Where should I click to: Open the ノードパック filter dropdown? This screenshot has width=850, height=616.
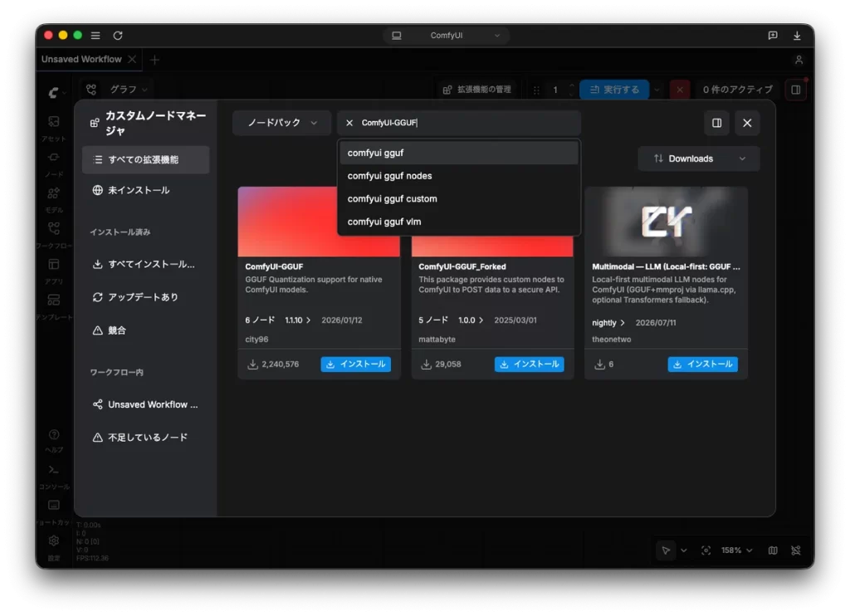tap(282, 123)
